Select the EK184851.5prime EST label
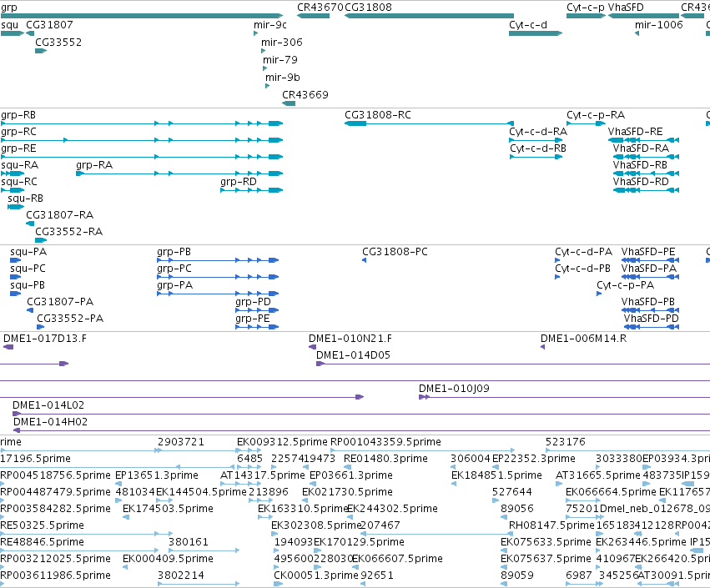The image size is (710, 588). tap(496, 475)
